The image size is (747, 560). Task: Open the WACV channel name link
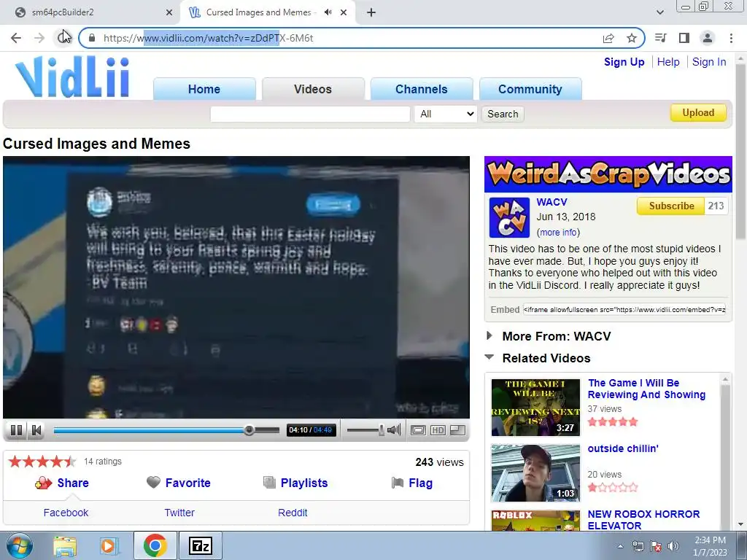click(551, 203)
